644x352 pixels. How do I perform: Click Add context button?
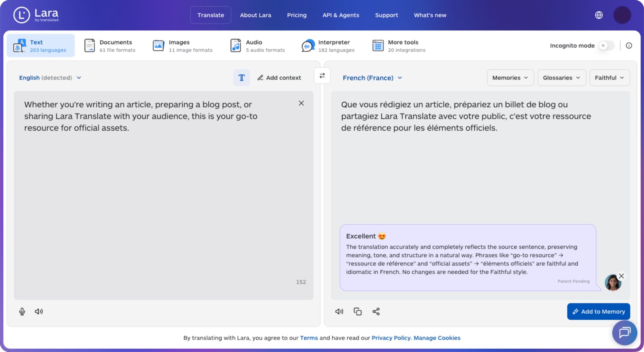279,78
